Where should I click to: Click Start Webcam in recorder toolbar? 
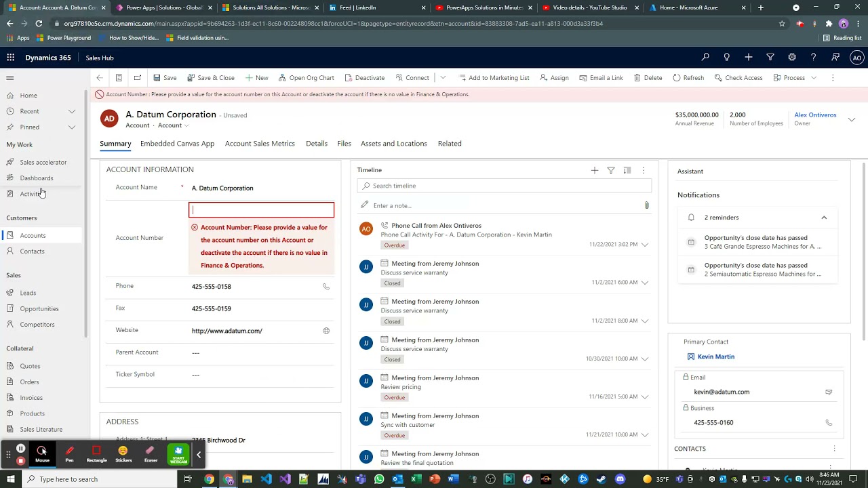(x=178, y=453)
